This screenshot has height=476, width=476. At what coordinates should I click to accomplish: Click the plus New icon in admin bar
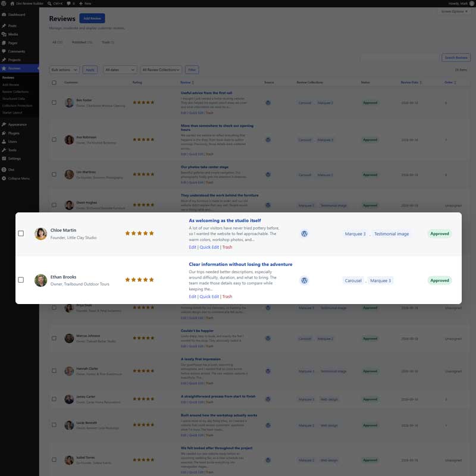click(x=81, y=4)
